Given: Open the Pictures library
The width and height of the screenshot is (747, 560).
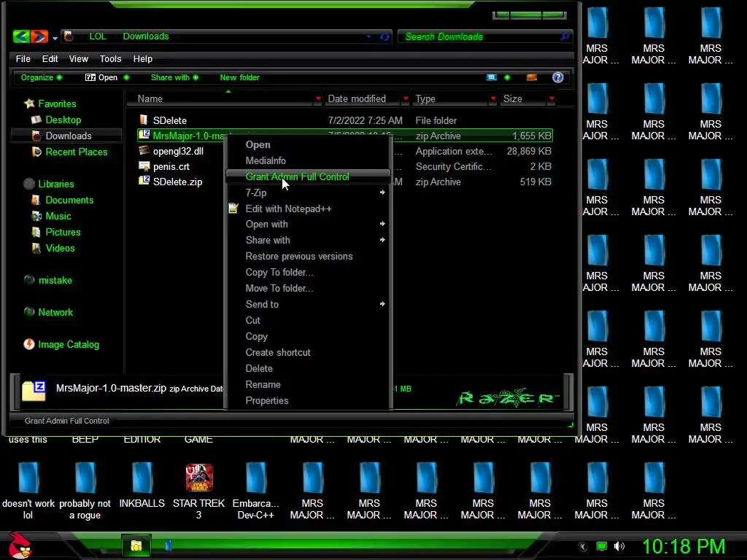Looking at the screenshot, I should coord(63,232).
